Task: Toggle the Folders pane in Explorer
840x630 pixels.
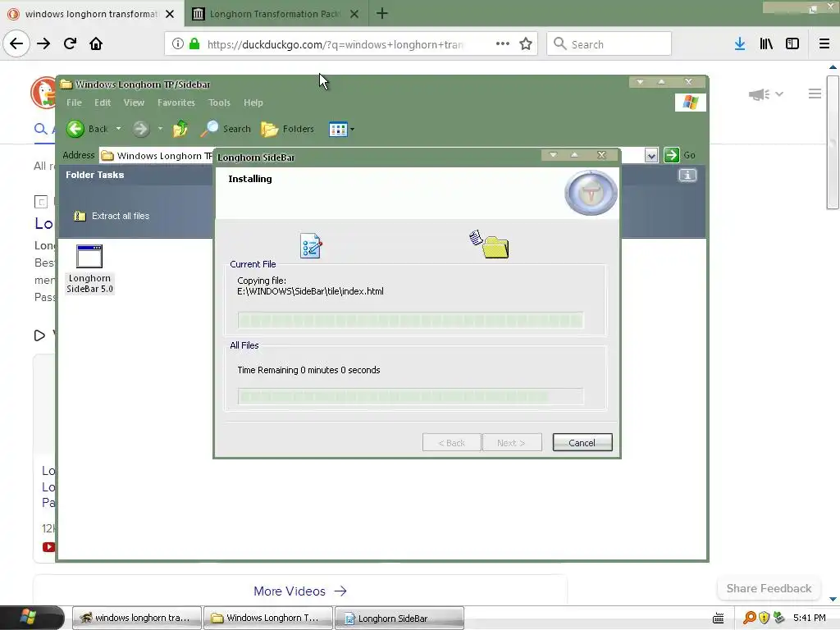Action: [288, 129]
